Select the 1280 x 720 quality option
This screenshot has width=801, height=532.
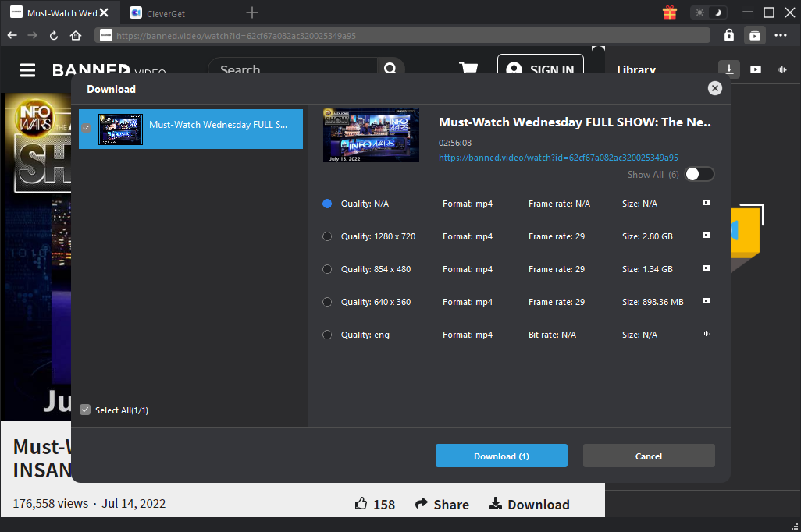pos(327,236)
